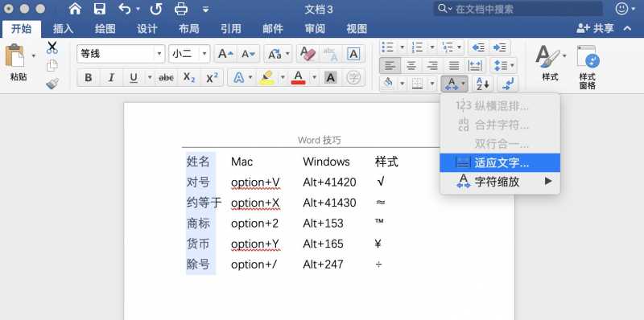The height and width of the screenshot is (320, 644).
Task: Cut selection with scissors icon
Action: 52,47
